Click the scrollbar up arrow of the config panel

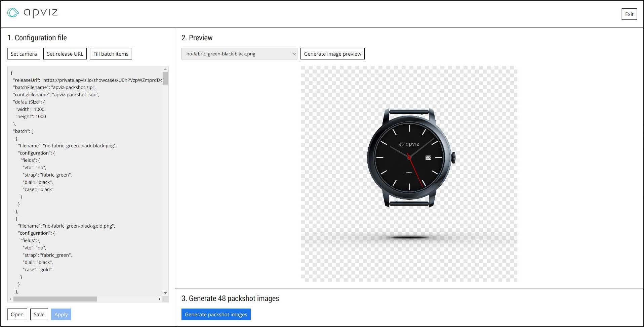165,69
